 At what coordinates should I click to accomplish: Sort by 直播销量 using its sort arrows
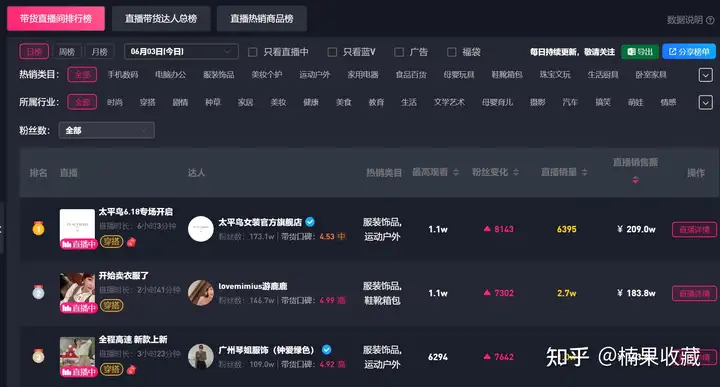(x=584, y=172)
